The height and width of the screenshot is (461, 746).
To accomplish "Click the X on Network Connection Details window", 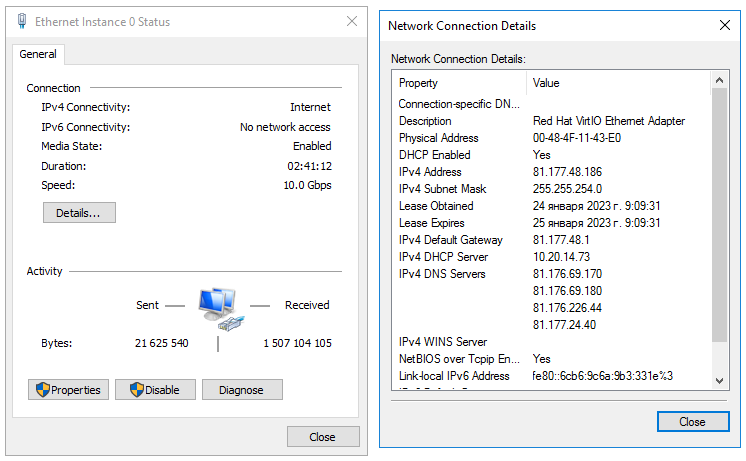I will (x=724, y=25).
